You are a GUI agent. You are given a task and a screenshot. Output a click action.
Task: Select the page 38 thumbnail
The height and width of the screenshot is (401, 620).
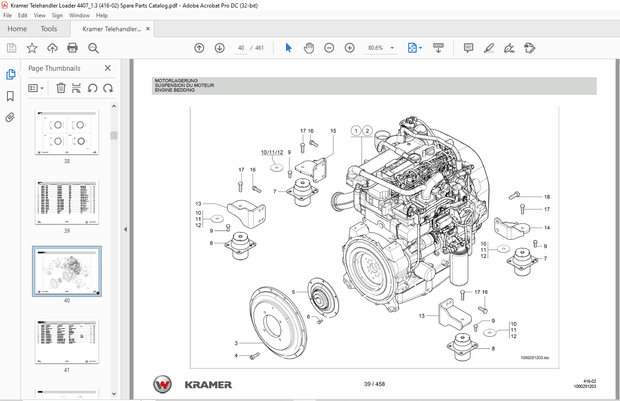pos(67,133)
